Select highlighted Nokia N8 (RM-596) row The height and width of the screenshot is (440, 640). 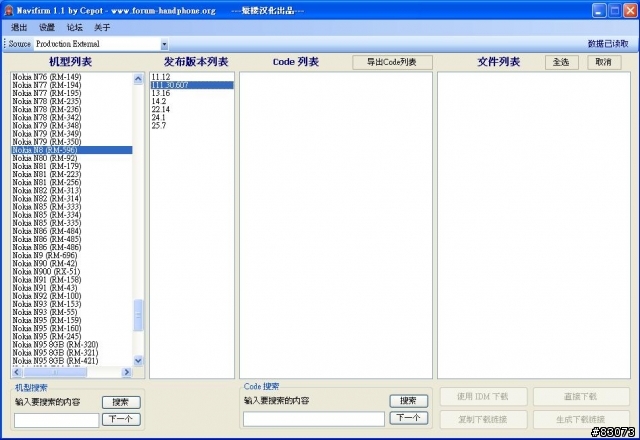[72, 150]
